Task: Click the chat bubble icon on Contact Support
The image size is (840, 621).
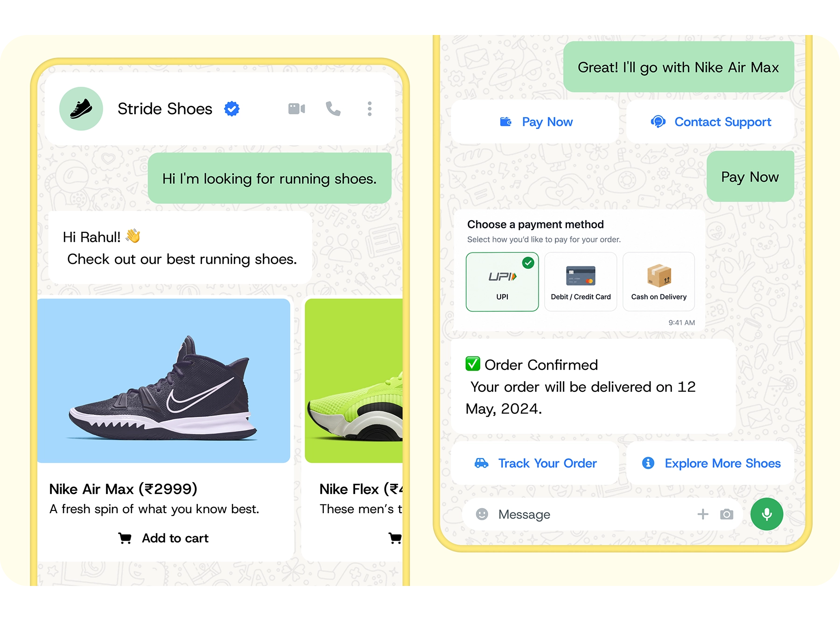Action: [658, 122]
